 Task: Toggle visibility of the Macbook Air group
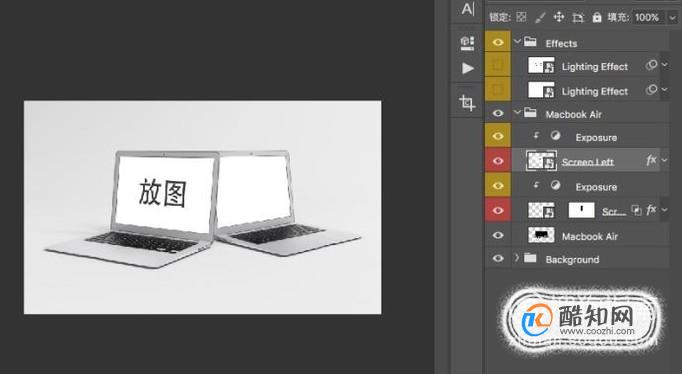point(498,114)
